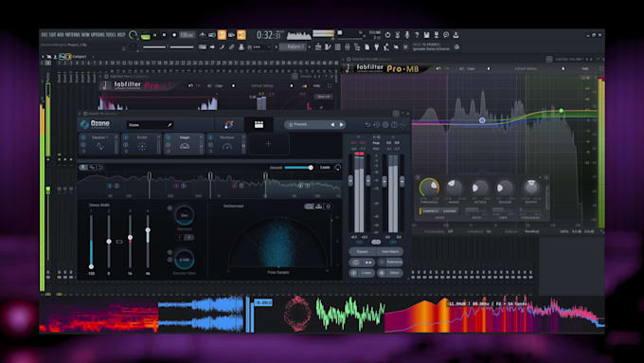Screen dimensions: 644x363
Task: Click the Ozone Bypass button
Action: [362, 251]
